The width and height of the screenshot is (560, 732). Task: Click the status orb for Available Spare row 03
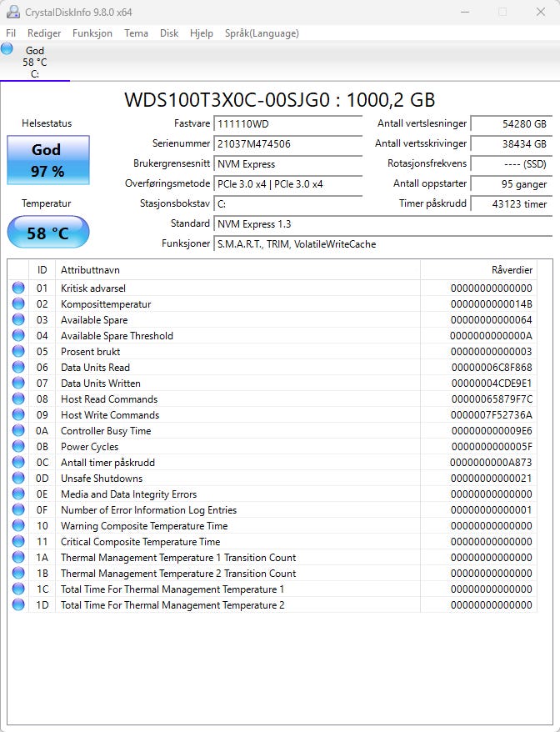point(18,320)
